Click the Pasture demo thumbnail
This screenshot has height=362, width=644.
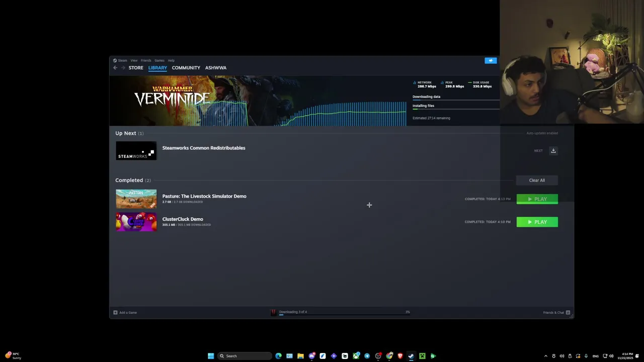(136, 199)
